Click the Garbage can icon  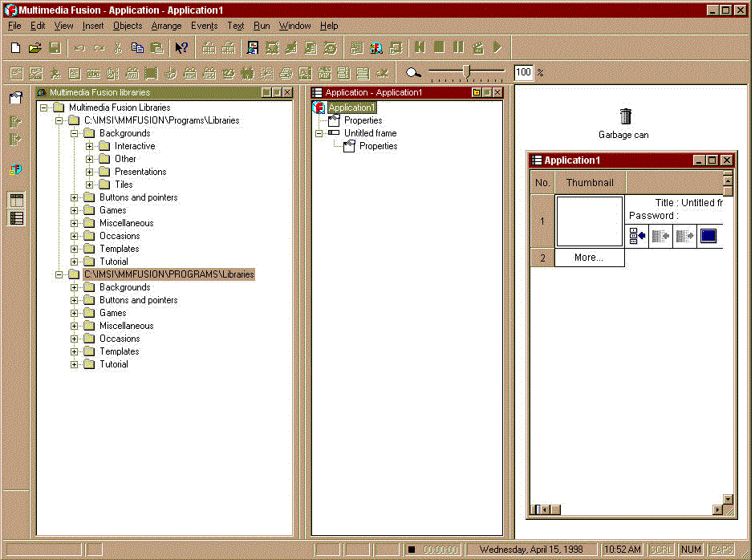pos(625,116)
